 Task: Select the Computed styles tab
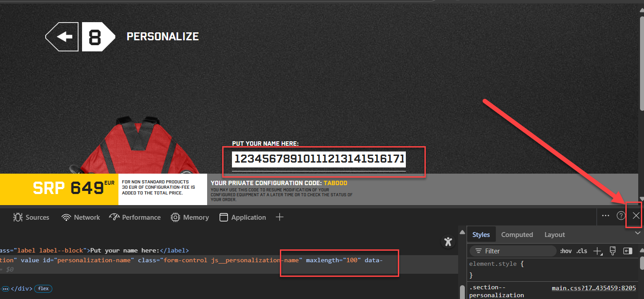[517, 235]
